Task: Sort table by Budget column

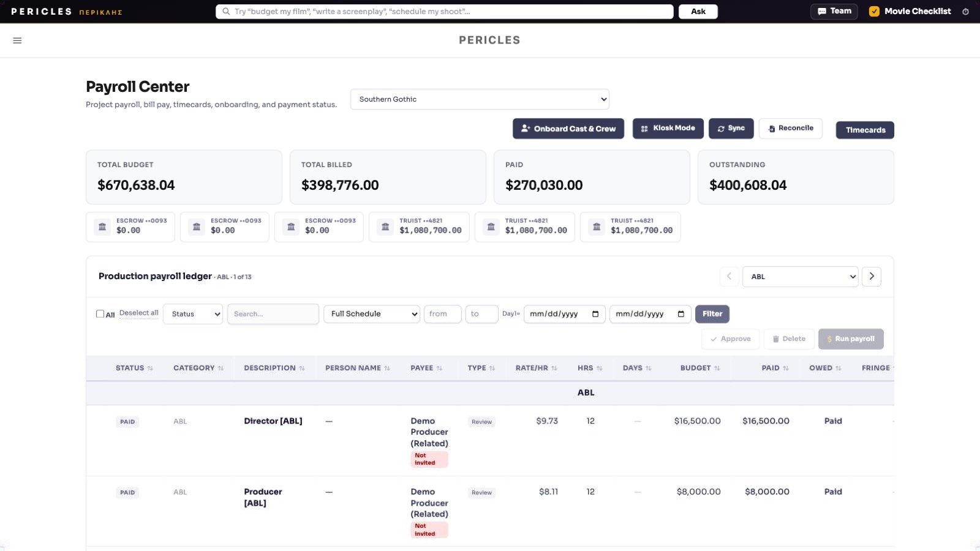Action: point(700,368)
